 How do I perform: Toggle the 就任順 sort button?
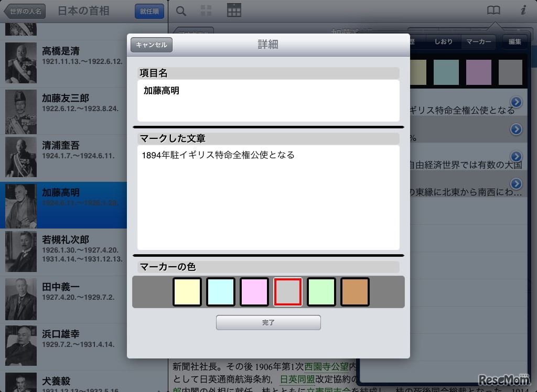[149, 12]
